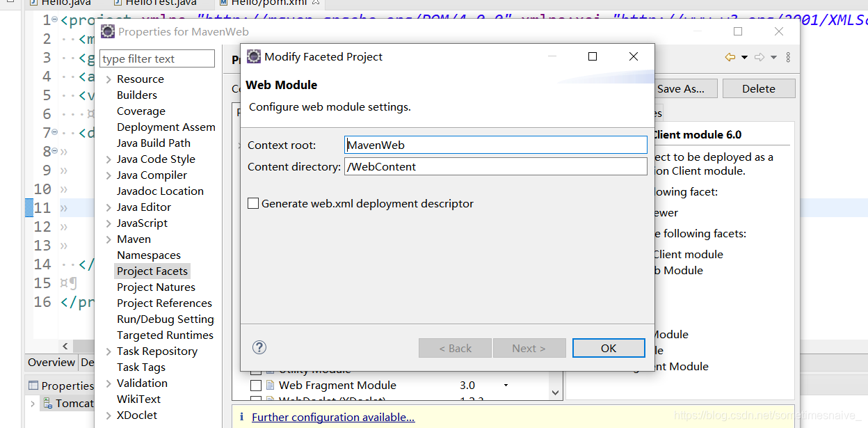Select Javadoc Location in tree

click(x=161, y=191)
